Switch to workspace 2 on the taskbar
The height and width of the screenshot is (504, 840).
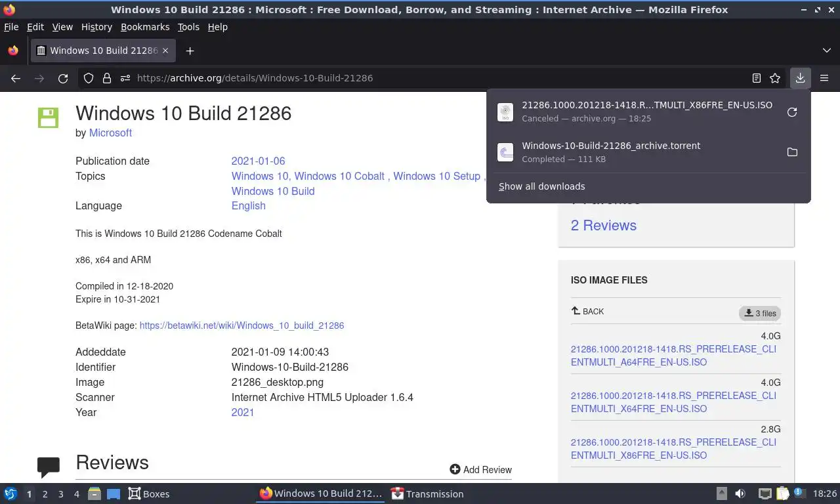(x=45, y=494)
